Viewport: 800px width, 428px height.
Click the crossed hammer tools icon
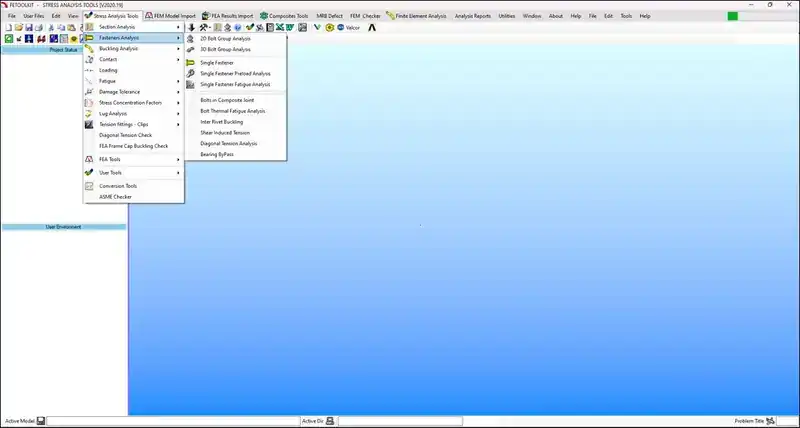[204, 28]
